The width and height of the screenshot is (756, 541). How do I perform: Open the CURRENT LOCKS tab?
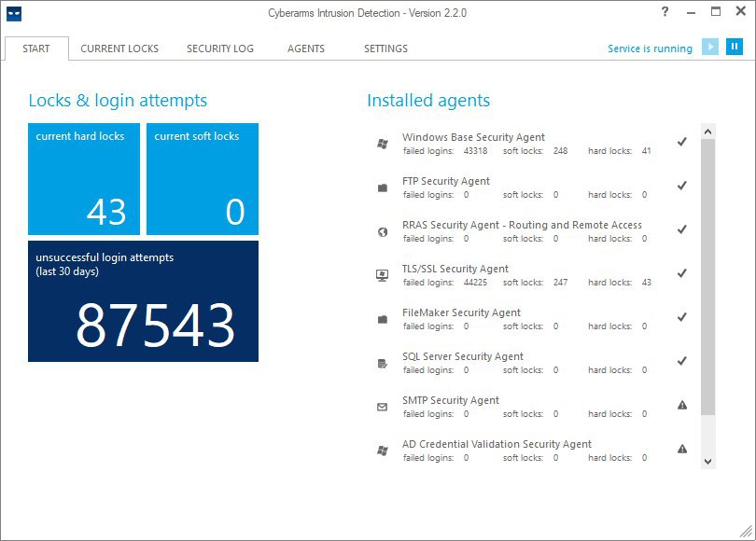click(119, 49)
